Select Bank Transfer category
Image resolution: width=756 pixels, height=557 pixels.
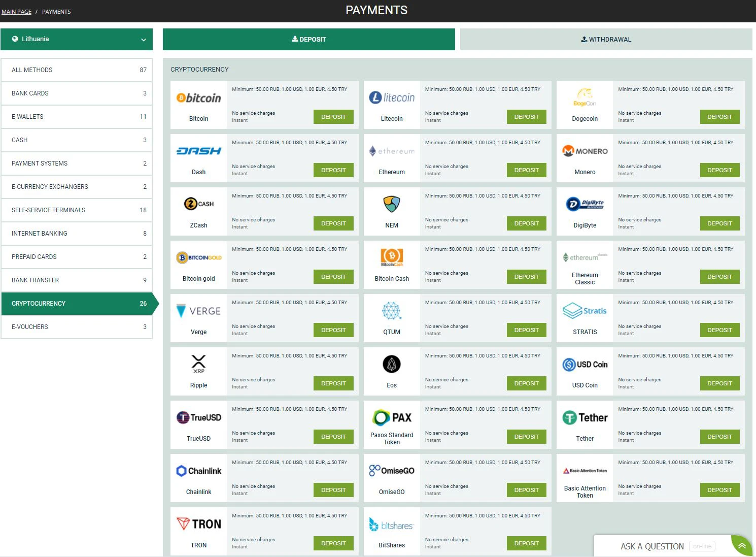click(77, 280)
